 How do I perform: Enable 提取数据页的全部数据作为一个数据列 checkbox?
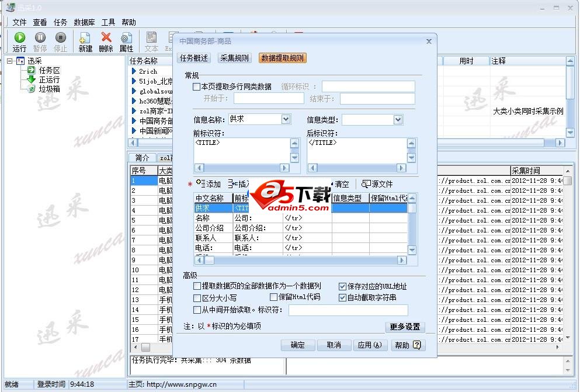point(197,286)
